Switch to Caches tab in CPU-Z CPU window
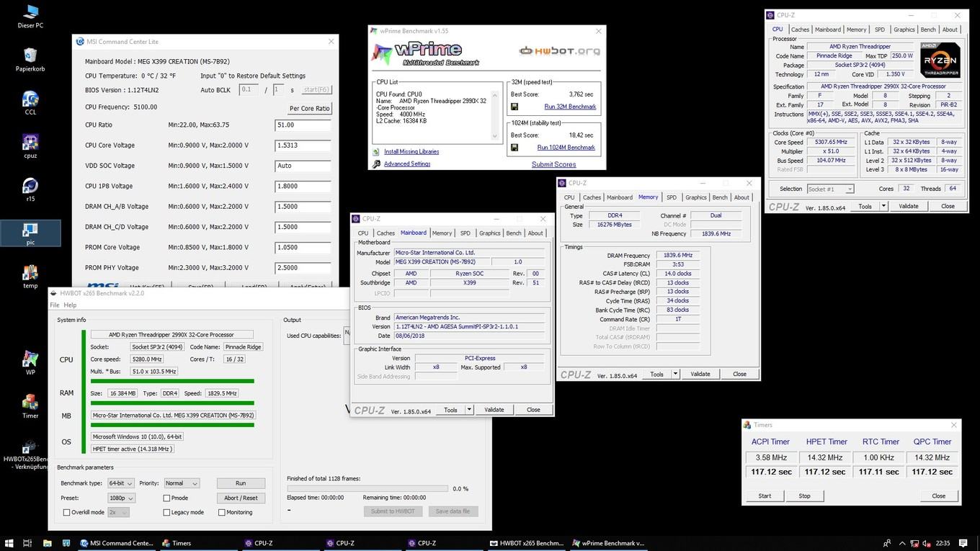Image resolution: width=980 pixels, height=551 pixels. [801, 30]
